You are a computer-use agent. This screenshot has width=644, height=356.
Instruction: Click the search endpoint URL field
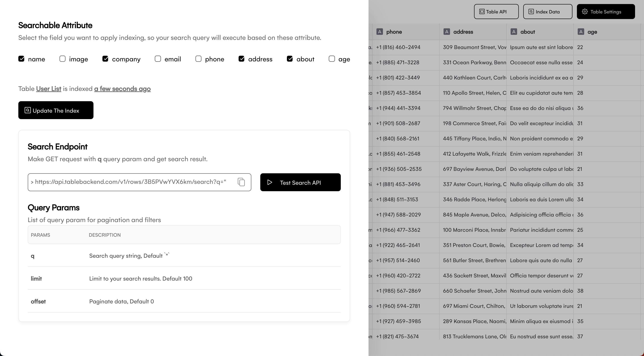(140, 182)
